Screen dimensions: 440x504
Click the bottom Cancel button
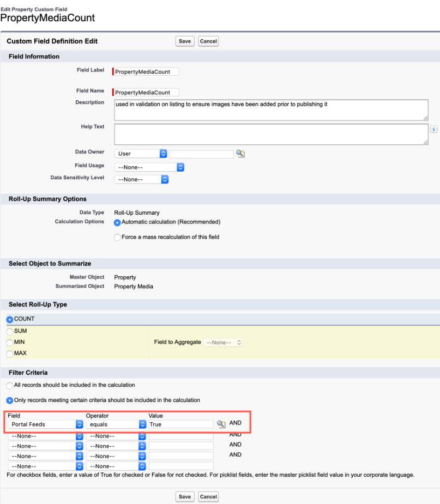coord(208,496)
